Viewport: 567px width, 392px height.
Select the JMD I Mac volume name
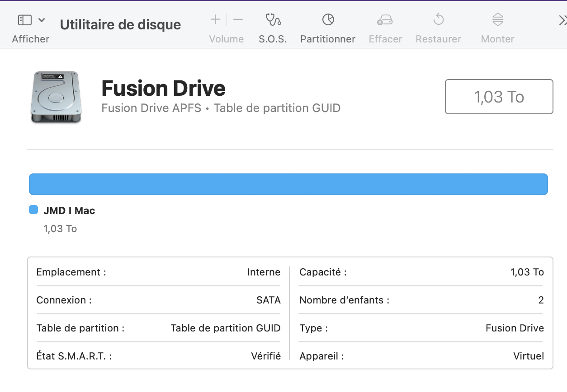coord(69,210)
